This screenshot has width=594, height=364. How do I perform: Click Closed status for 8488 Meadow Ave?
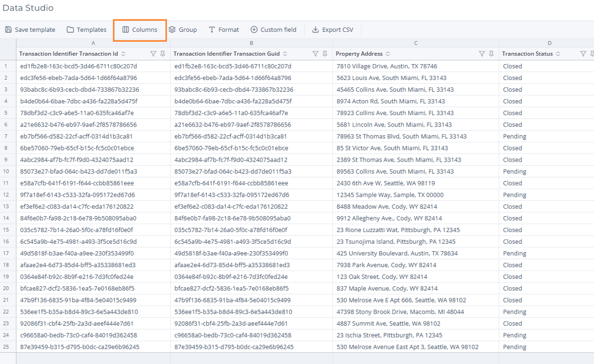tap(512, 207)
